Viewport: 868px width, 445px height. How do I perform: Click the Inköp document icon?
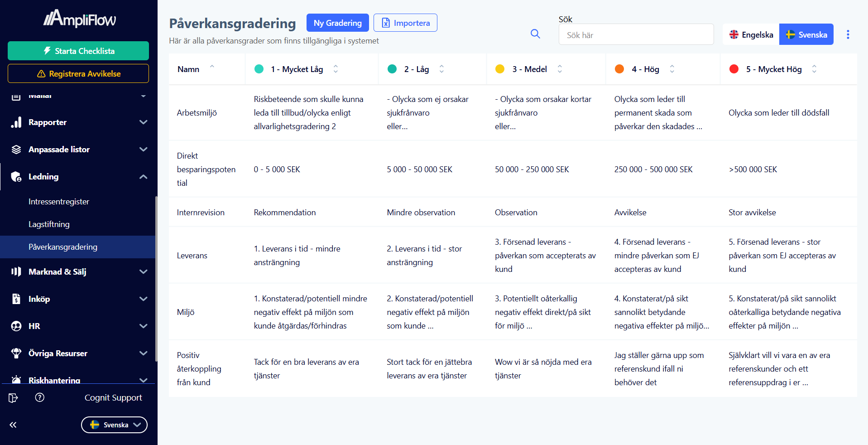tap(16, 299)
